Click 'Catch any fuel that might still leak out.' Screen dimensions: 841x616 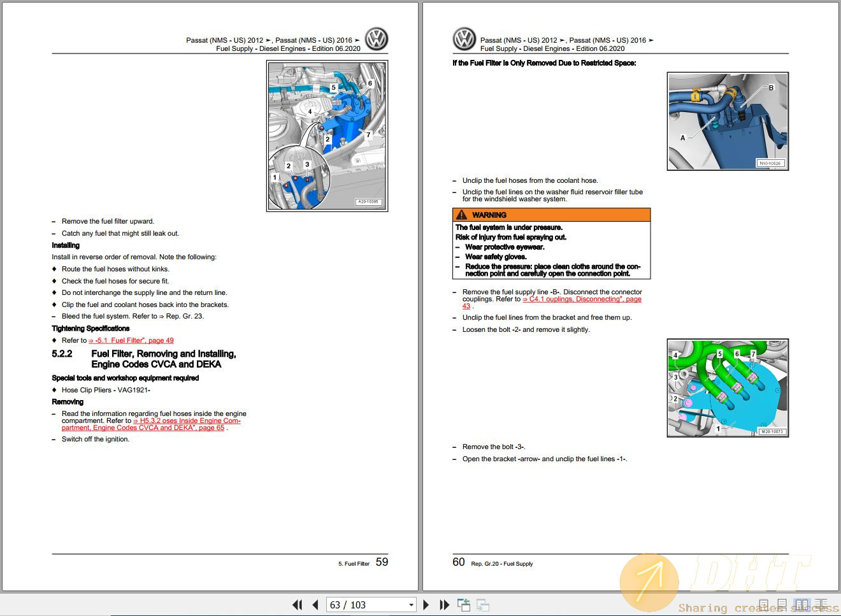(120, 233)
